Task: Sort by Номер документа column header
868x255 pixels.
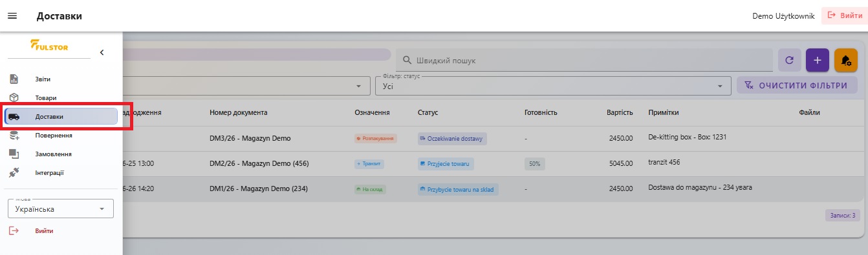Action: click(238, 112)
